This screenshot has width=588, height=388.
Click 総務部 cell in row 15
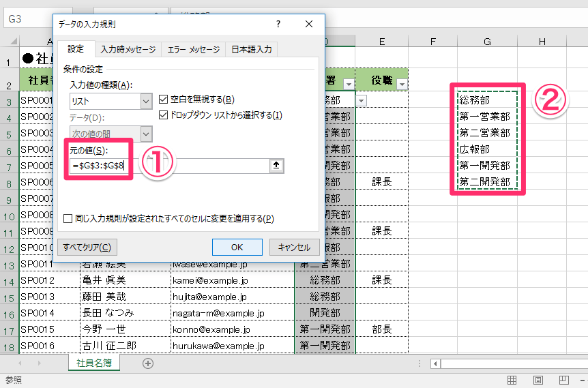click(325, 297)
